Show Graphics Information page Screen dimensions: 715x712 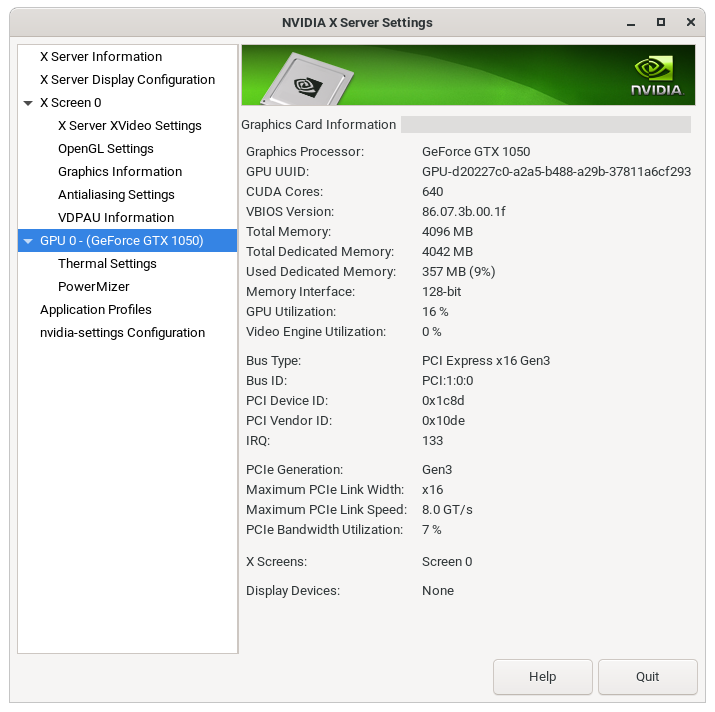pos(119,172)
